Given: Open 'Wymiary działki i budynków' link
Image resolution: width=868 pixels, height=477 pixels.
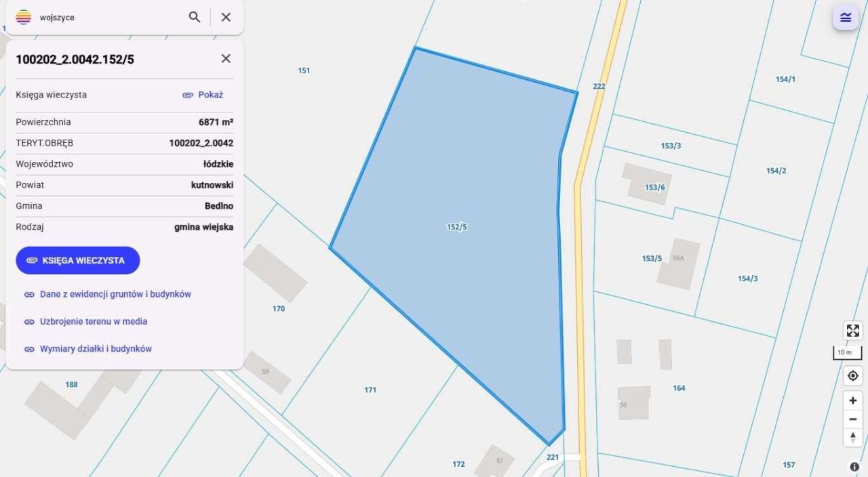Looking at the screenshot, I should 88,348.
